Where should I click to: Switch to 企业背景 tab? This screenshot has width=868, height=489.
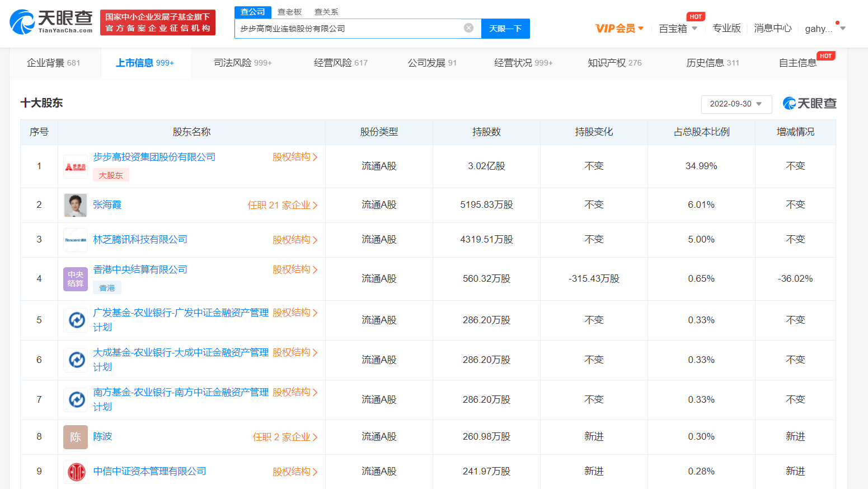coord(54,63)
